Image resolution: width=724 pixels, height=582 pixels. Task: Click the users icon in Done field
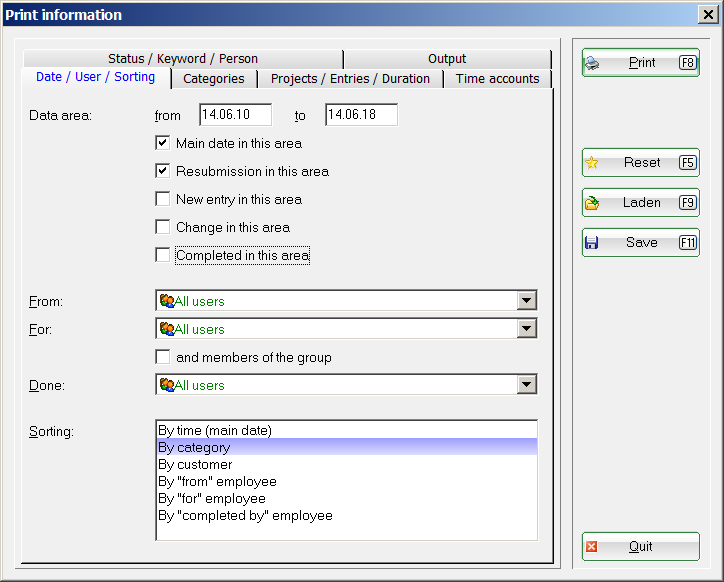pos(166,385)
